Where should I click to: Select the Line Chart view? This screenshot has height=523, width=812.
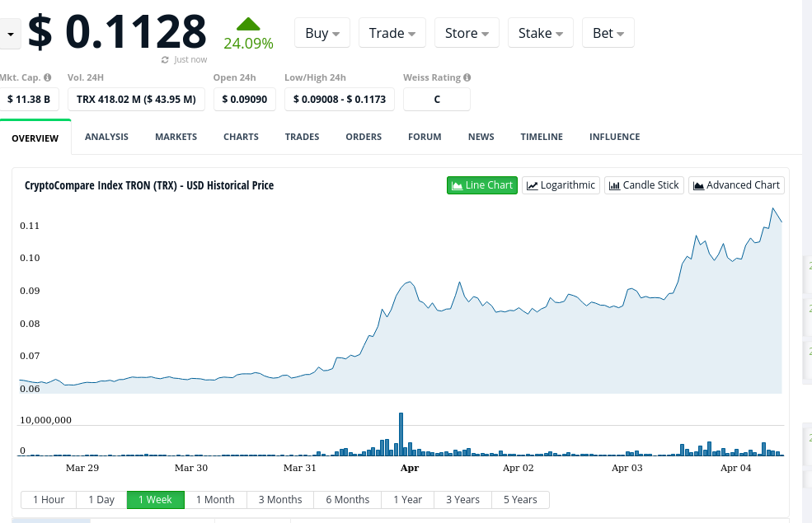coord(482,185)
